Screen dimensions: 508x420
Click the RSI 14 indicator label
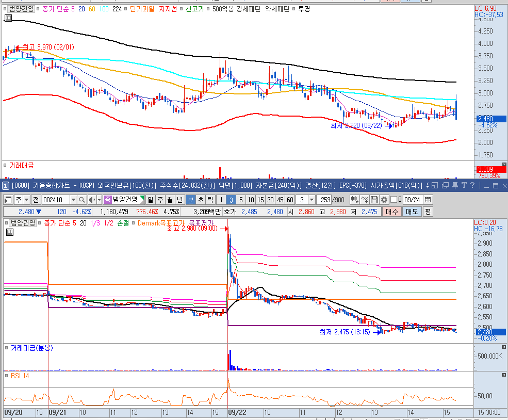tap(20, 376)
